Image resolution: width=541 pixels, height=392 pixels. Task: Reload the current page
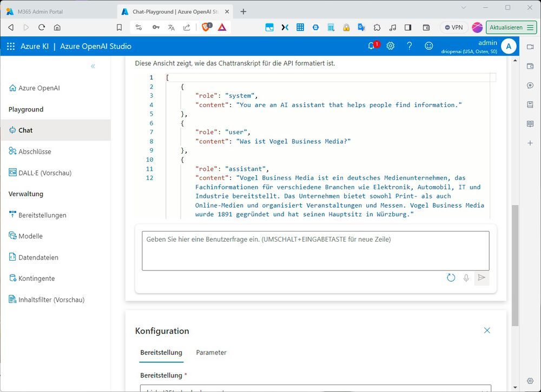42,27
